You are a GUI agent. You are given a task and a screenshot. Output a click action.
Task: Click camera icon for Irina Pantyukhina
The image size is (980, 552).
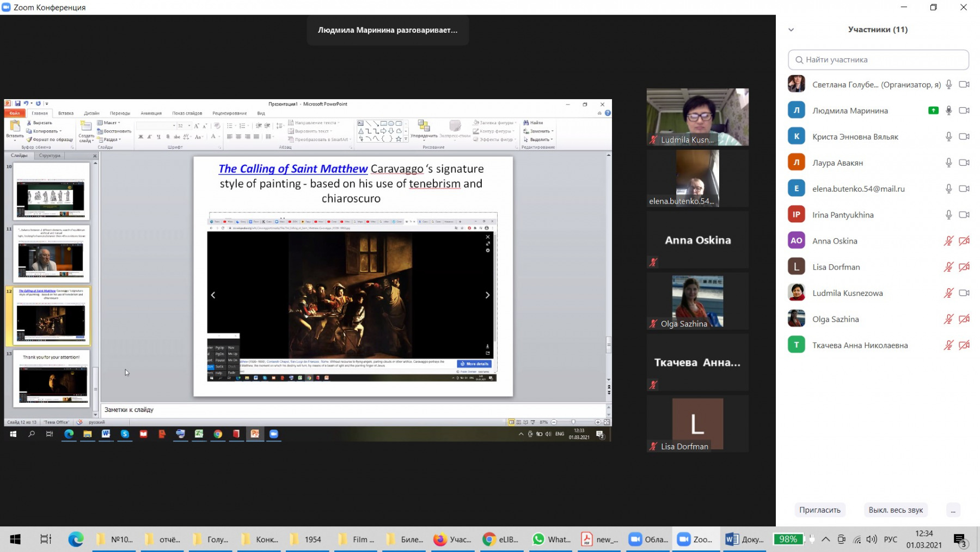point(964,215)
